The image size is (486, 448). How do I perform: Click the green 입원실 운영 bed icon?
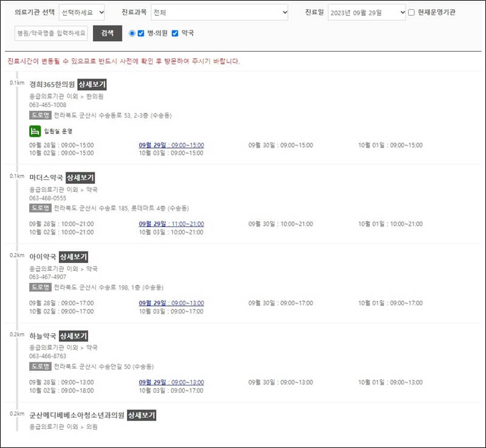(x=35, y=131)
